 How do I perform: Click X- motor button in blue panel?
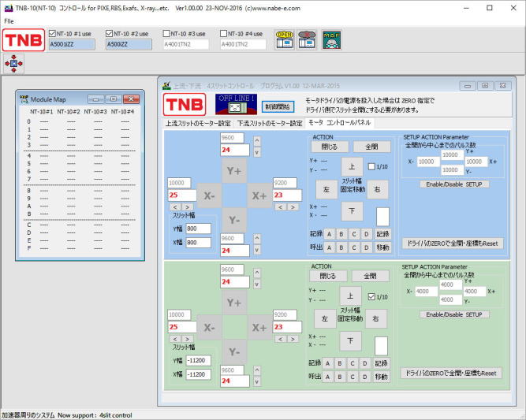[209, 195]
